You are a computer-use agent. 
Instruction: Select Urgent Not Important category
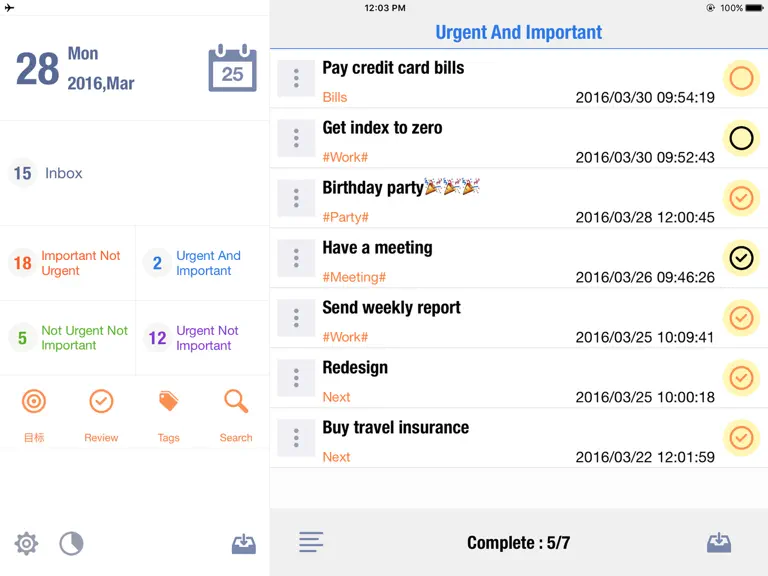point(203,338)
